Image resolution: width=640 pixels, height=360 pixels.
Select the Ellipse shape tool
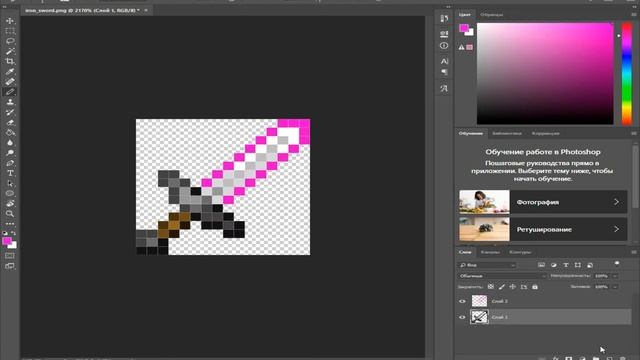(10, 193)
